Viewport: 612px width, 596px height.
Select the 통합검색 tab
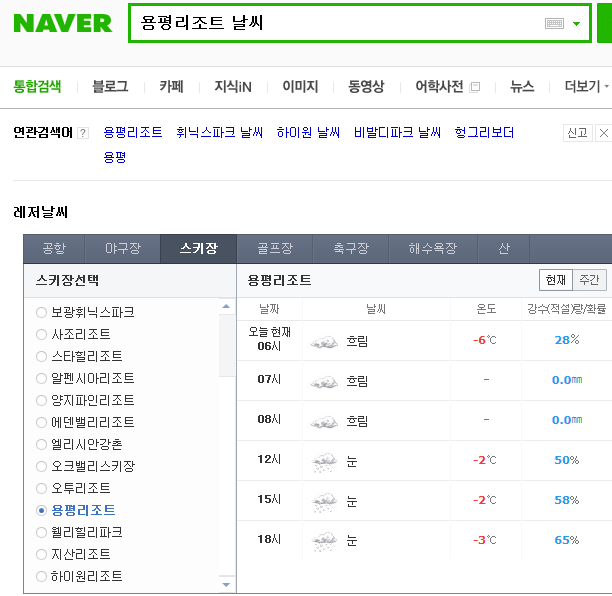tap(37, 86)
